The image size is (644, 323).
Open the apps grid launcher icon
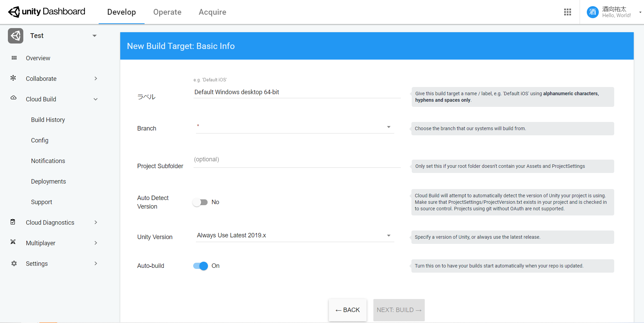coord(568,12)
